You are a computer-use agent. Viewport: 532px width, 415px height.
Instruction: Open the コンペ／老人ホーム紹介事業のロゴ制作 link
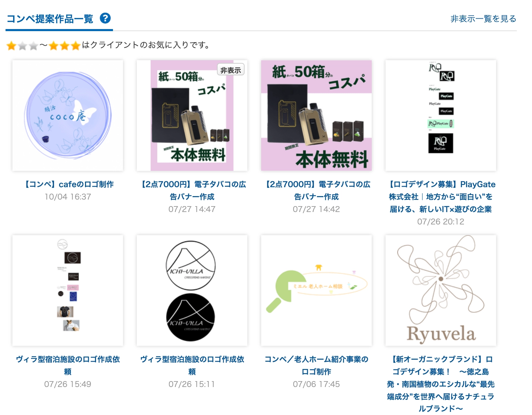click(x=316, y=366)
